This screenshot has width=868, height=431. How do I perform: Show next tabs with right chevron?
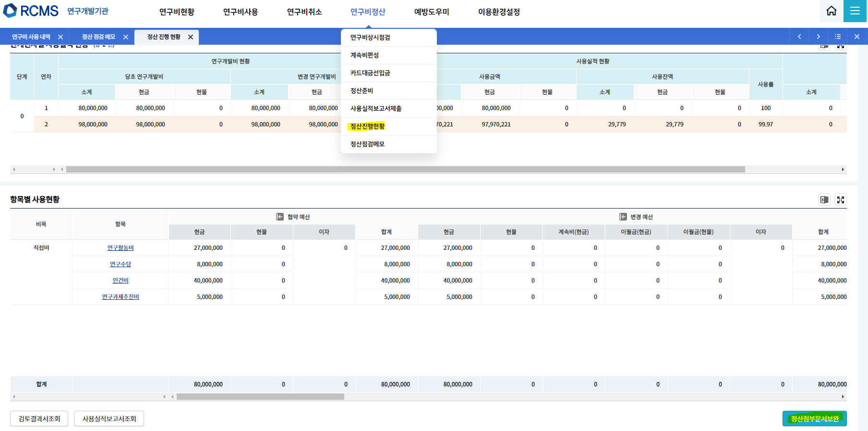point(819,37)
